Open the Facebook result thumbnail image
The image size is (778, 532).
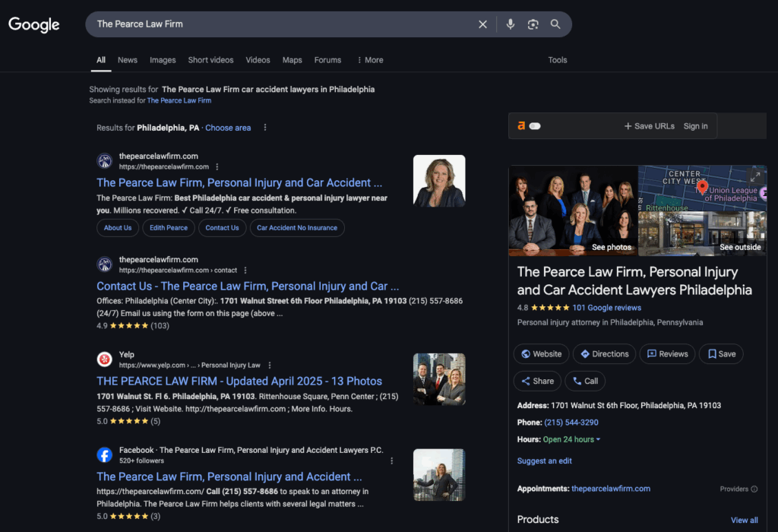(439, 475)
